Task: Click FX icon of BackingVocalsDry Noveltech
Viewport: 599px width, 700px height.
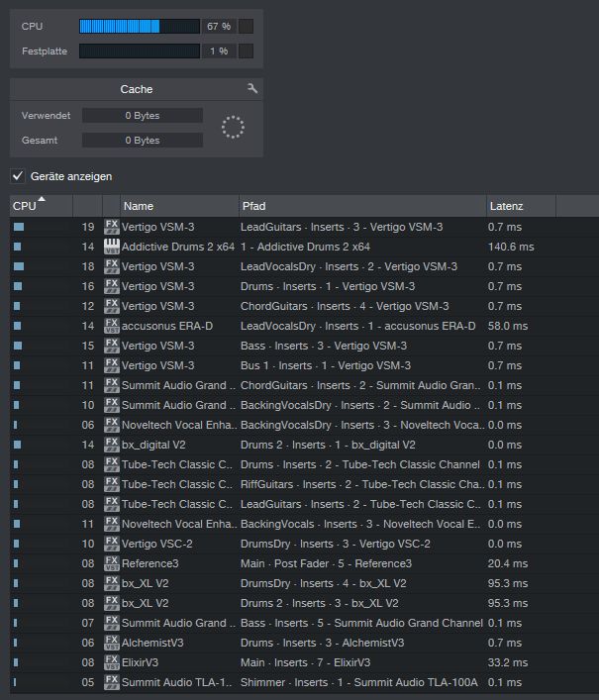Action: (x=112, y=425)
